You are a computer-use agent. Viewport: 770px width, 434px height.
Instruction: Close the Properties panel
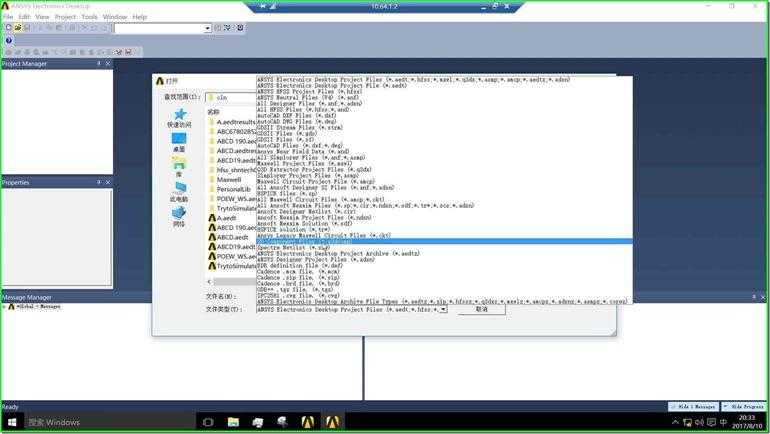tap(108, 183)
